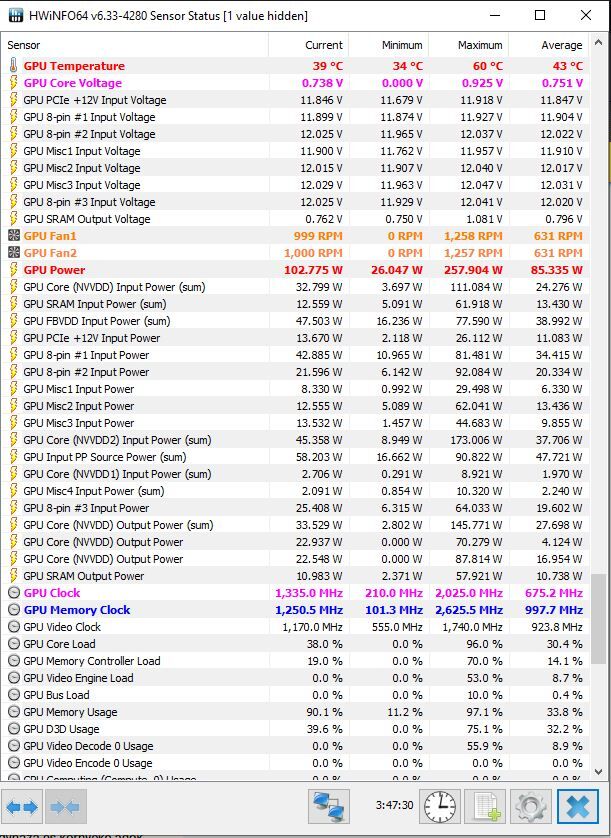
Task: Click the shrink layout arrows button
Action: tap(65, 806)
